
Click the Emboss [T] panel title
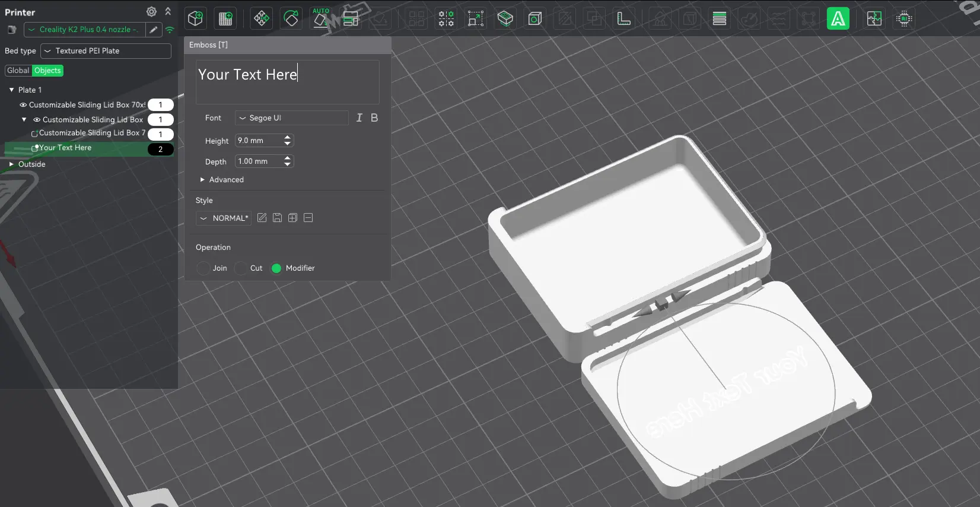click(x=208, y=45)
